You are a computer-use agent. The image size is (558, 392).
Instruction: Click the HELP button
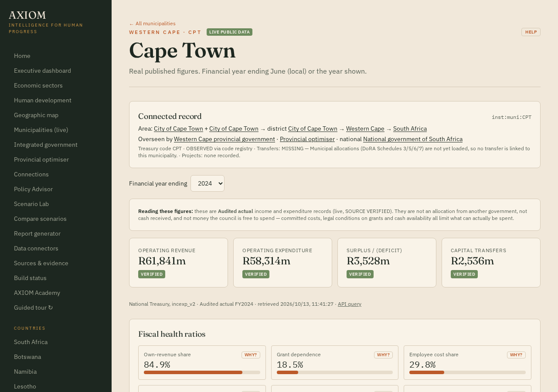[531, 32]
